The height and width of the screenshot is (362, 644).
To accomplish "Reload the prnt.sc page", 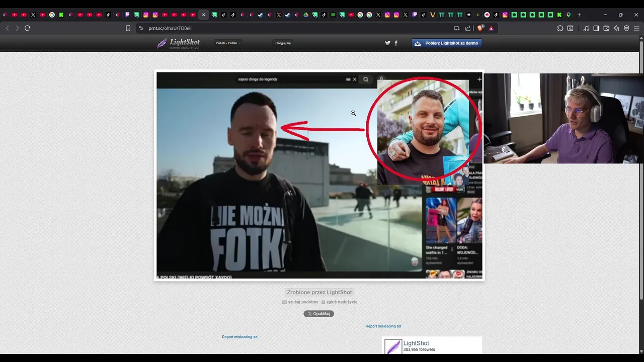I will coord(28,28).
